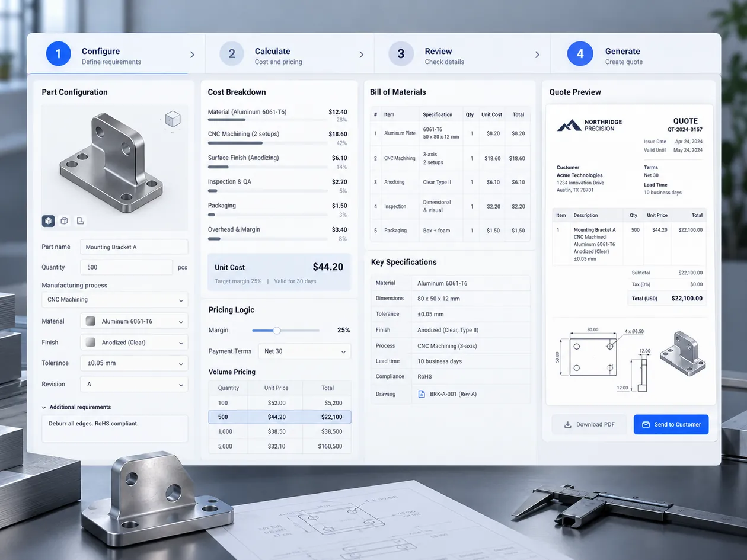Click the view orientation cube in part preview
The width and height of the screenshot is (747, 560).
[173, 119]
